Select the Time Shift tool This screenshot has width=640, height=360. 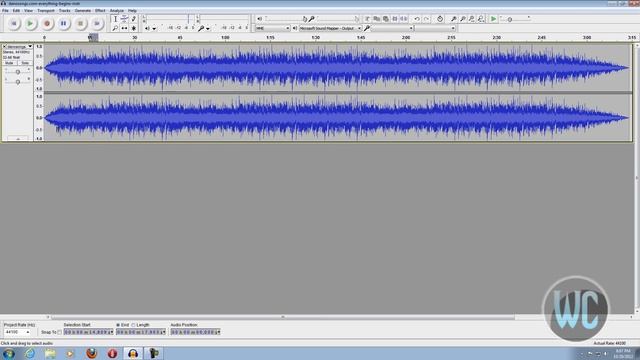[x=124, y=28]
